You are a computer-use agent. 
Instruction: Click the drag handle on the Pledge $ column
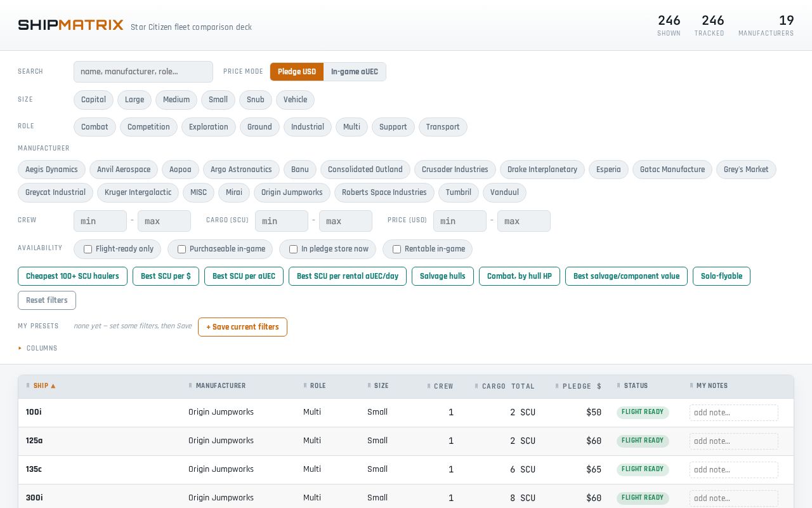click(557, 385)
